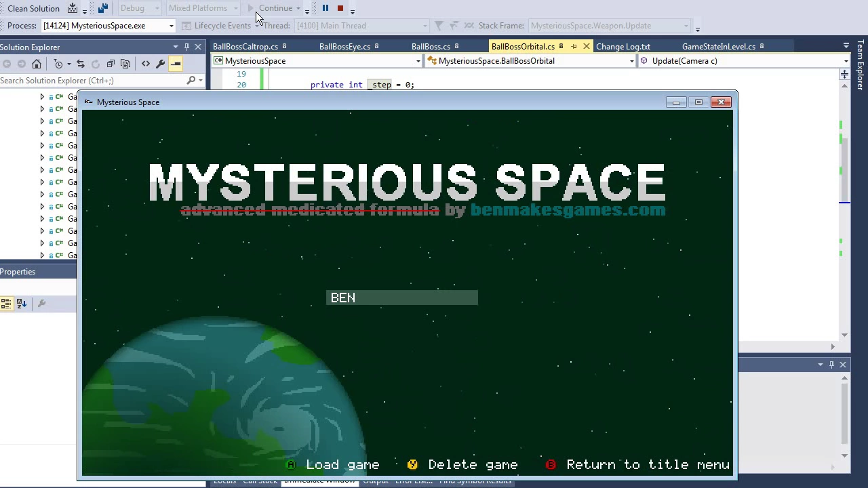Minimize the Mysterious Space game window
868x488 pixels.
pyautogui.click(x=676, y=102)
